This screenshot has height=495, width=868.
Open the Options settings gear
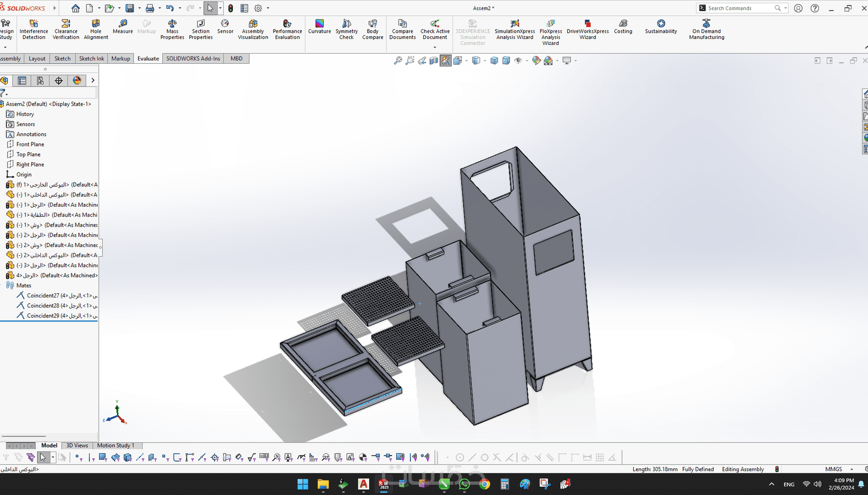coord(258,8)
